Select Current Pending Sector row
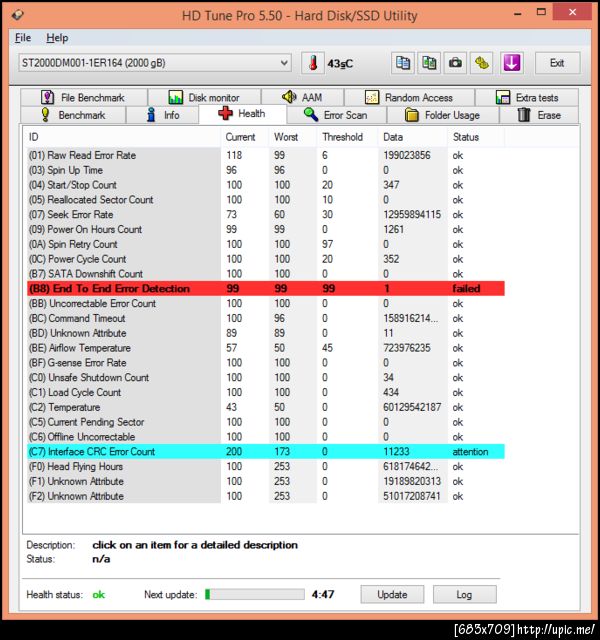Viewport: 600px width, 640px height. [266, 422]
